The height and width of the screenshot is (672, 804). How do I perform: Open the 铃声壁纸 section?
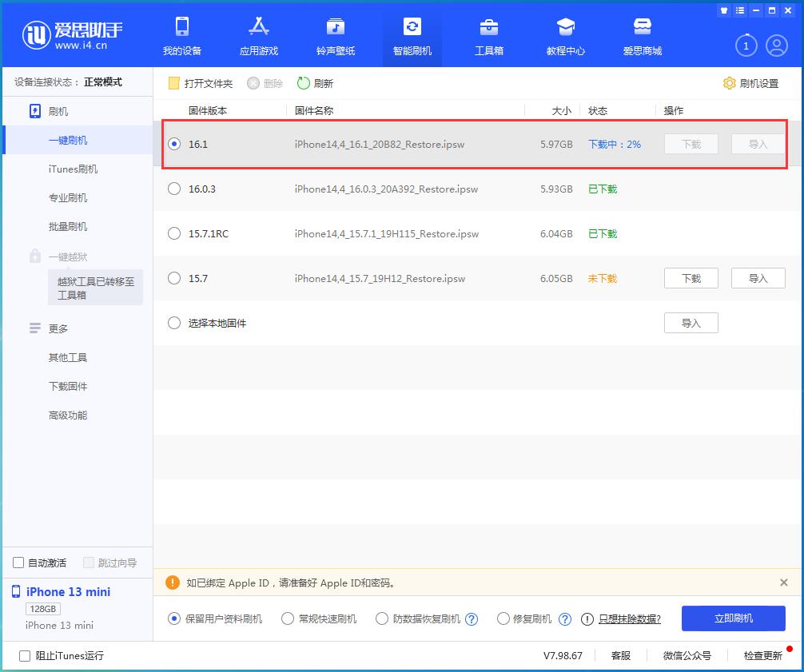pyautogui.click(x=335, y=36)
